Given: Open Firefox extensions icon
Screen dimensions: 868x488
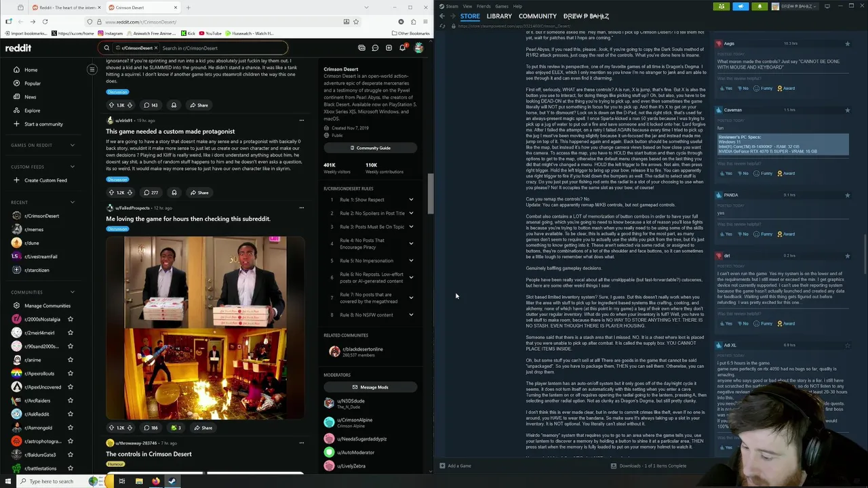Looking at the screenshot, I should (412, 22).
